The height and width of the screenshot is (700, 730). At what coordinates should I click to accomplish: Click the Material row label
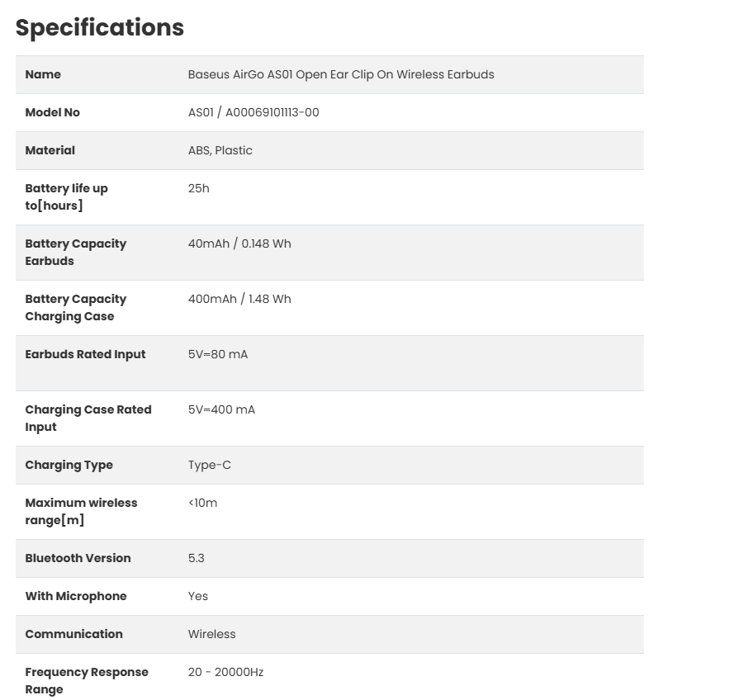tap(50, 150)
